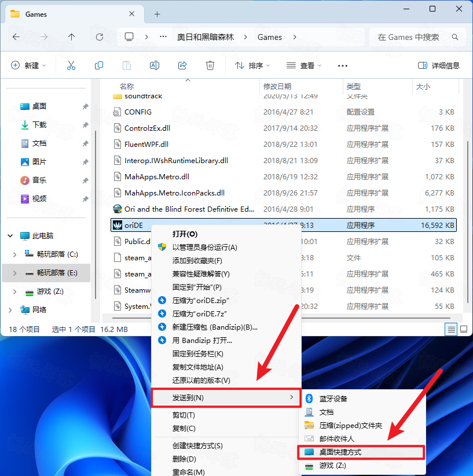Go forward with the right arrow
Image resolution: width=473 pixels, height=476 pixels.
click(x=44, y=37)
